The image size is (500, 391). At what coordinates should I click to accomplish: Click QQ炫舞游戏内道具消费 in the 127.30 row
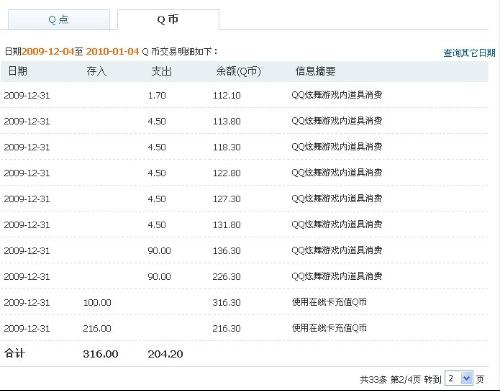pyautogui.click(x=337, y=199)
